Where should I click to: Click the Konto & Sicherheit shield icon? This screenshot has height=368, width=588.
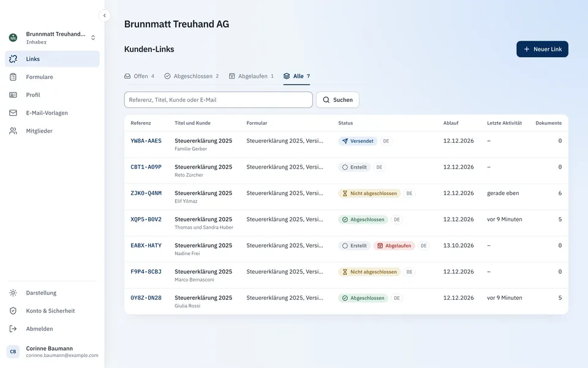pos(13,311)
